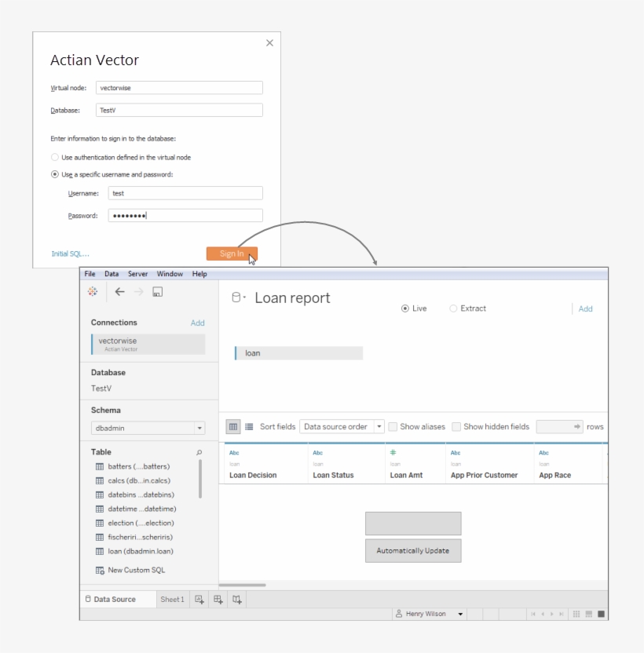
Task: Switch to the Sheet 1 tab
Action: [x=172, y=600]
